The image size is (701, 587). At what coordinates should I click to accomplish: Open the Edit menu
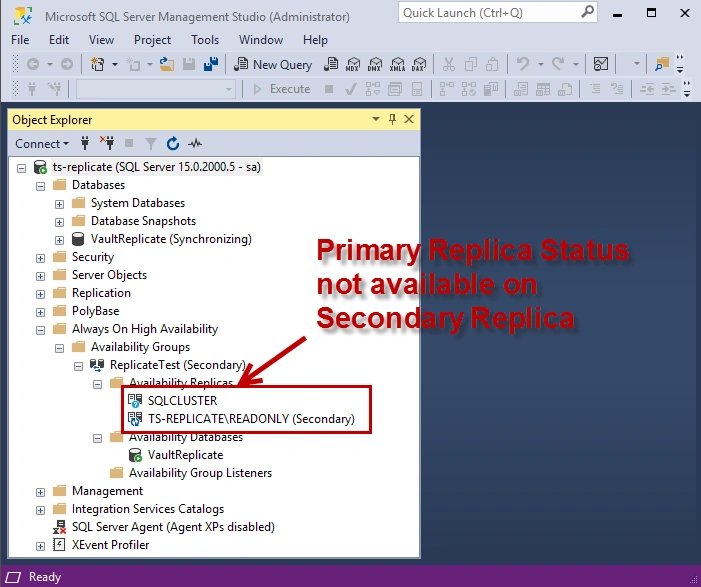[x=59, y=40]
